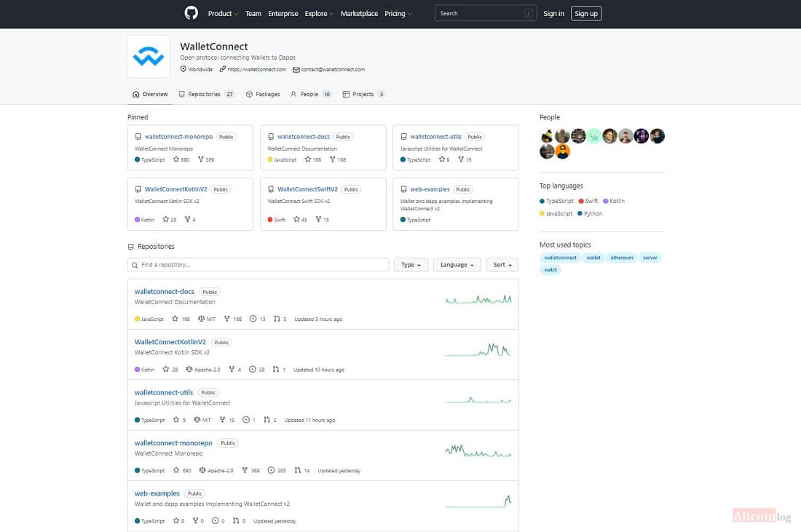Expand the Product menu
The width and height of the screenshot is (801, 532).
223,13
